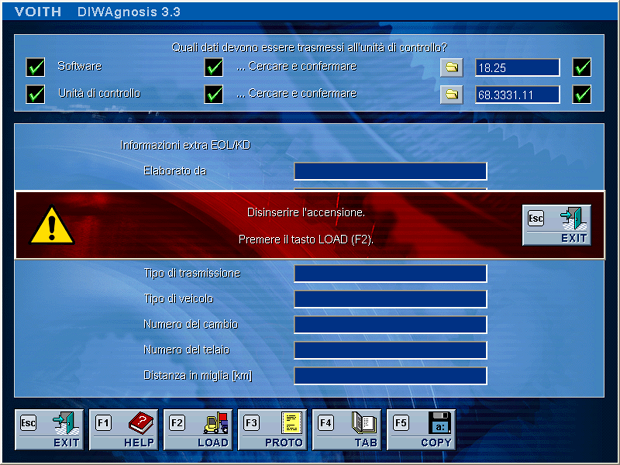
Task: Click the 'Quali dati devono essere trasmessi' question text
Action: 309,47
